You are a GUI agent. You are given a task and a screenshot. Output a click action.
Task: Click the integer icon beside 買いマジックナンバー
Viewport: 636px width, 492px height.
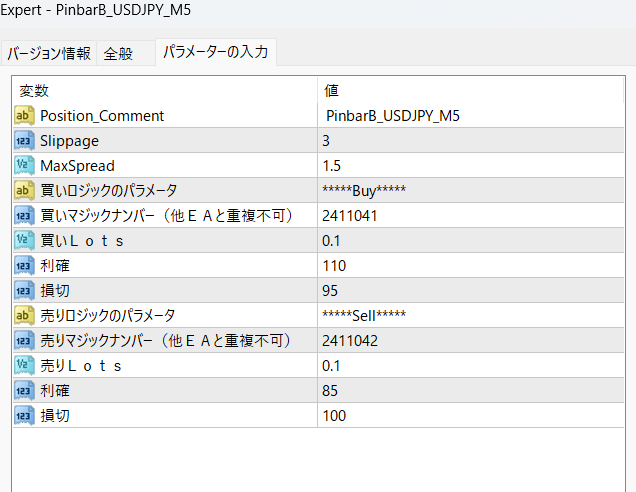pyautogui.click(x=25, y=215)
